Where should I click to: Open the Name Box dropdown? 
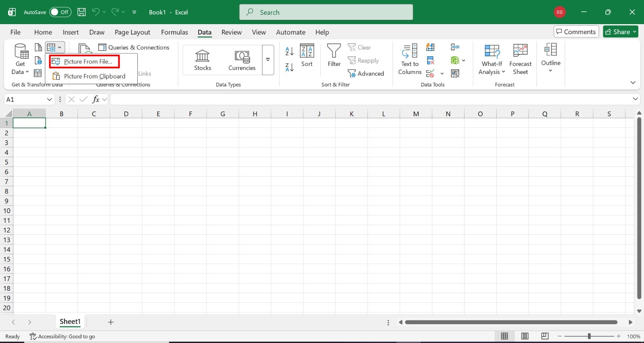click(50, 99)
